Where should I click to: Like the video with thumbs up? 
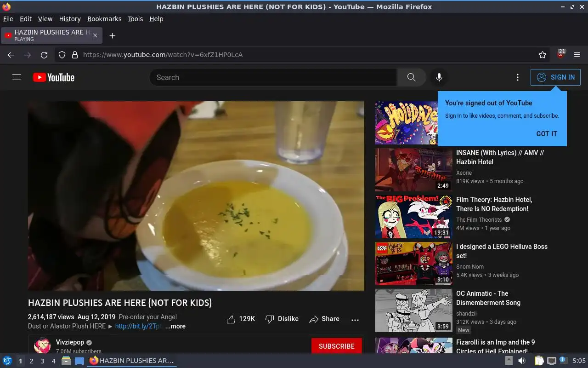pyautogui.click(x=241, y=319)
